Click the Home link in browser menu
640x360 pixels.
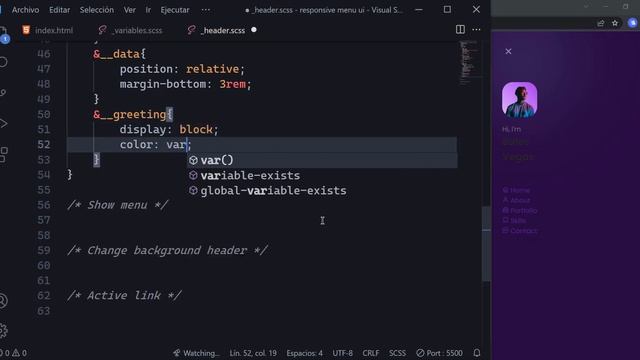516,190
